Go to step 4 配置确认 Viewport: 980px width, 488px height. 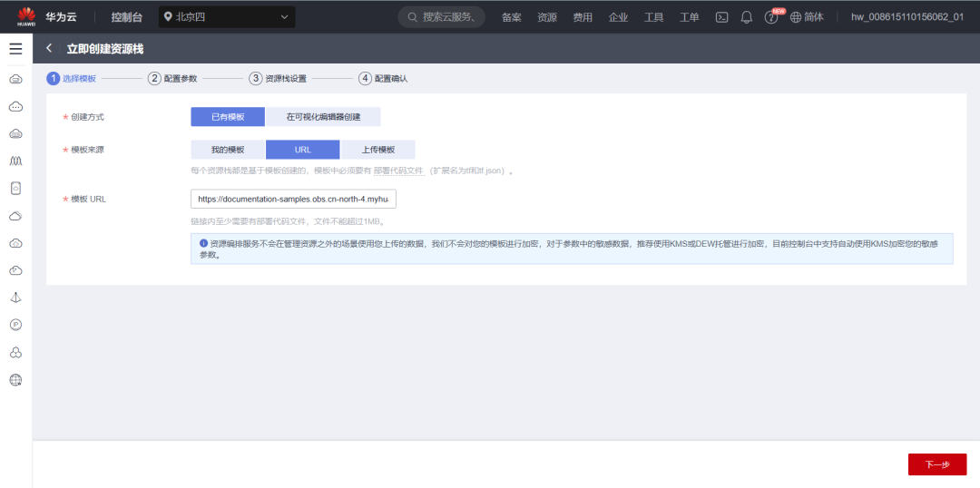(383, 79)
